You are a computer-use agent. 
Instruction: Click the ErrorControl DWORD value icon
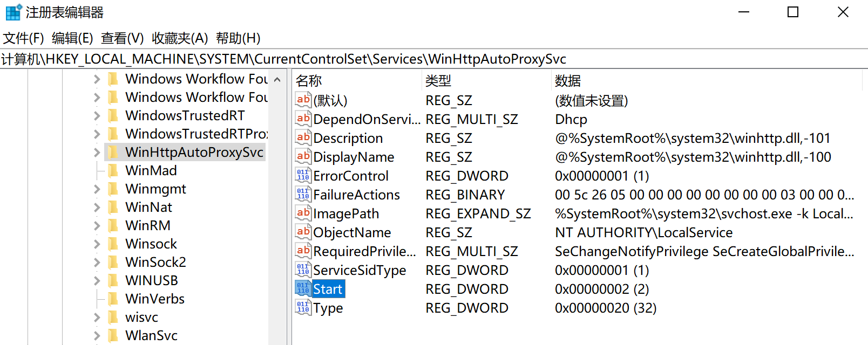pos(303,176)
